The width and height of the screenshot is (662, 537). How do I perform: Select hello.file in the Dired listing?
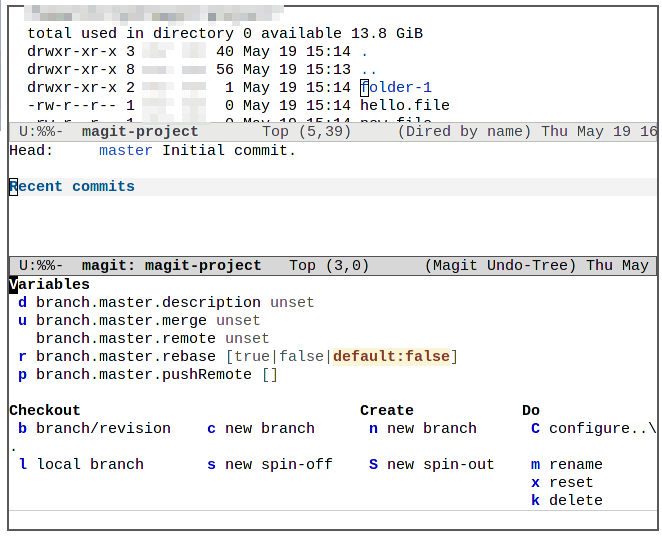pyautogui.click(x=405, y=105)
